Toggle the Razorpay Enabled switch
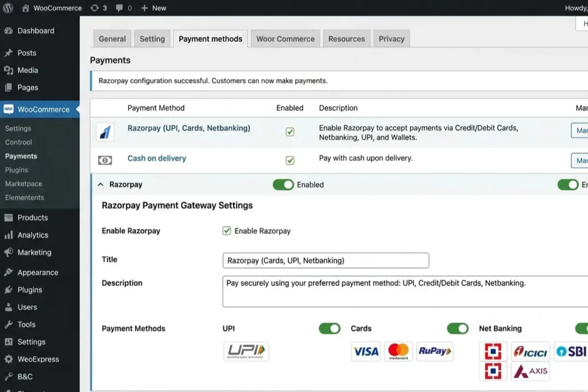The height and width of the screenshot is (392, 588). (283, 185)
